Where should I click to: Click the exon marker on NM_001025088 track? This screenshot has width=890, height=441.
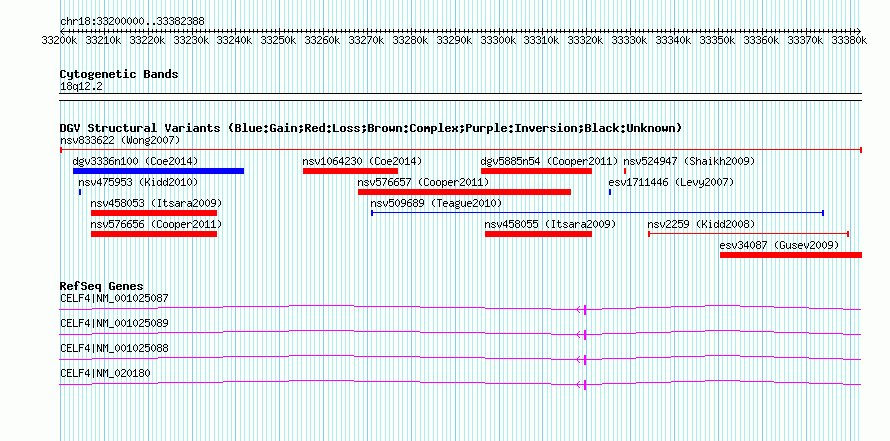tap(585, 359)
